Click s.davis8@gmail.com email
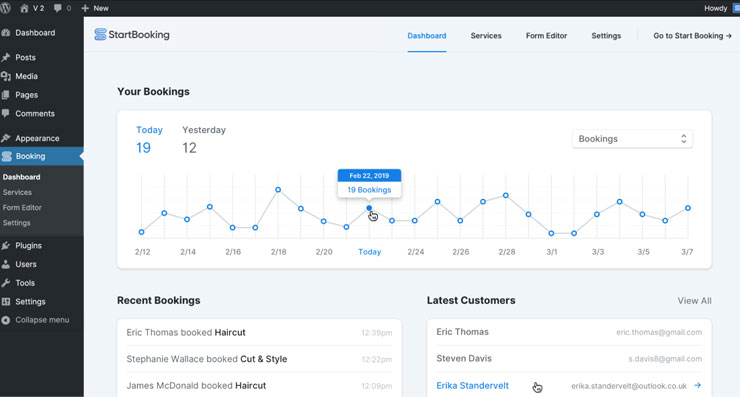 665,359
